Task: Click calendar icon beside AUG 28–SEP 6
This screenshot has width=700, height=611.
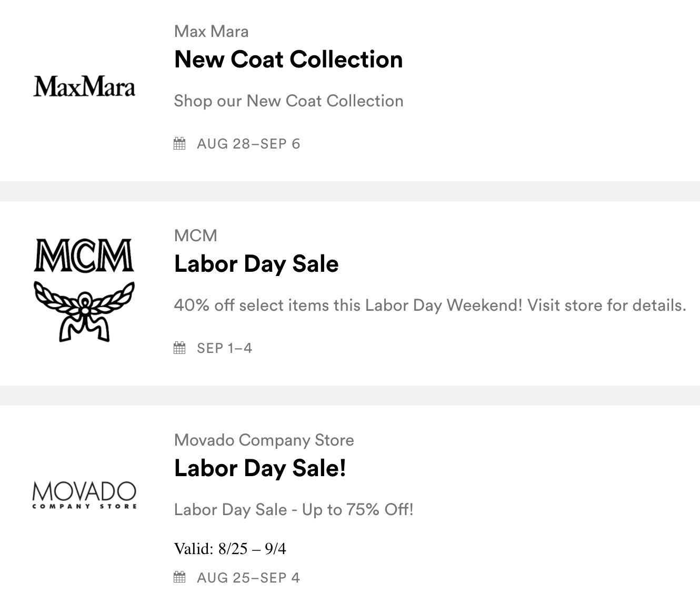Action: click(x=179, y=144)
